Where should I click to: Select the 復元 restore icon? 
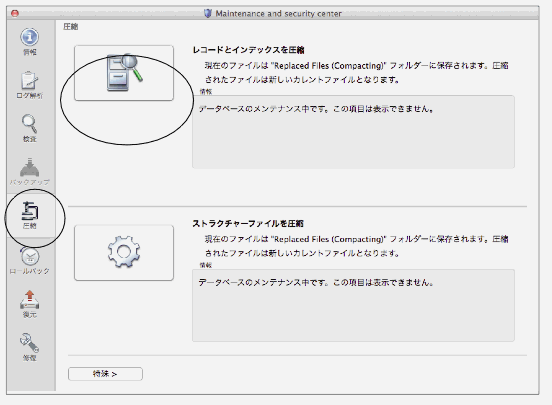click(30, 304)
